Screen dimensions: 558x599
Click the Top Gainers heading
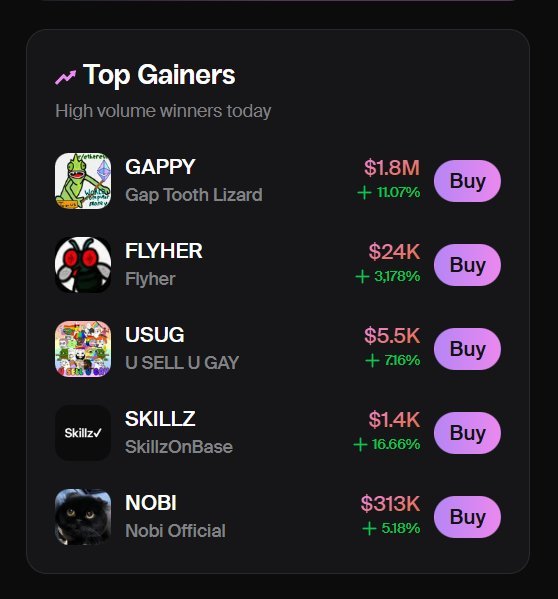[x=159, y=75]
